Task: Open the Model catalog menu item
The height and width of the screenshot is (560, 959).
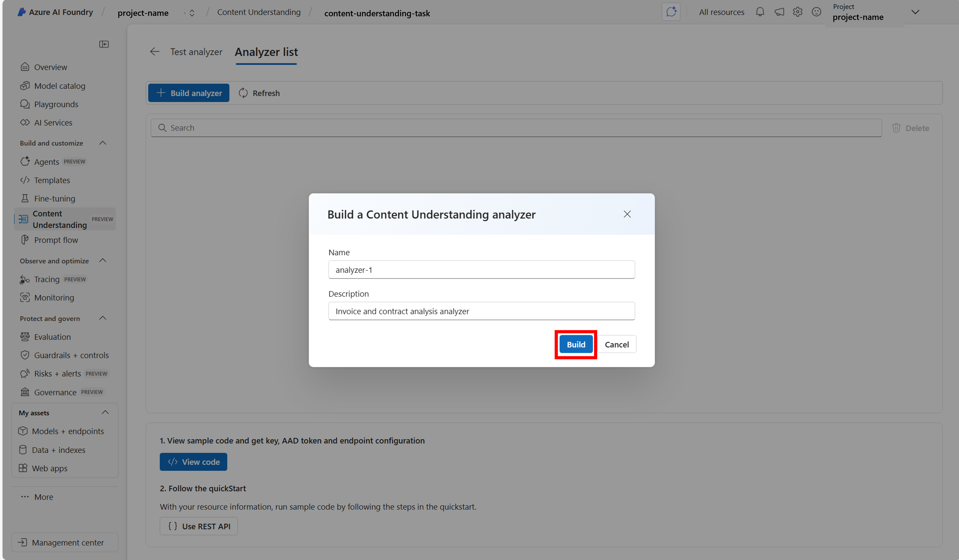Action: [59, 86]
